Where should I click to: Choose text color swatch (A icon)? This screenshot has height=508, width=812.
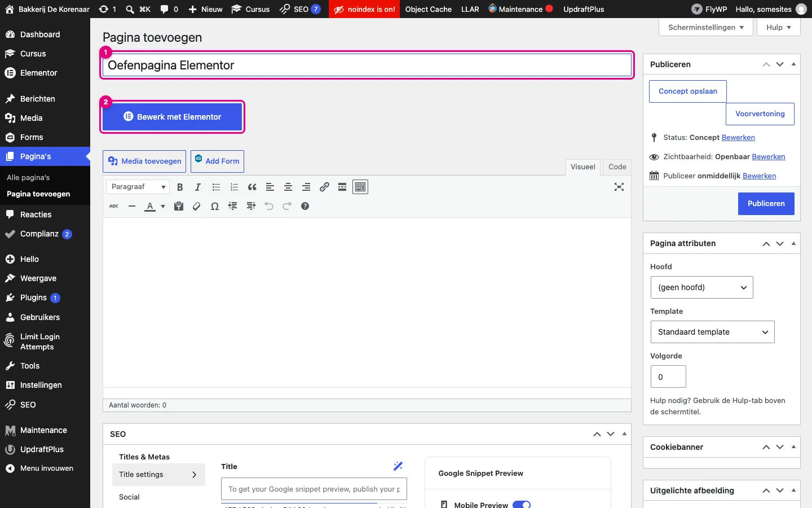[x=150, y=206]
